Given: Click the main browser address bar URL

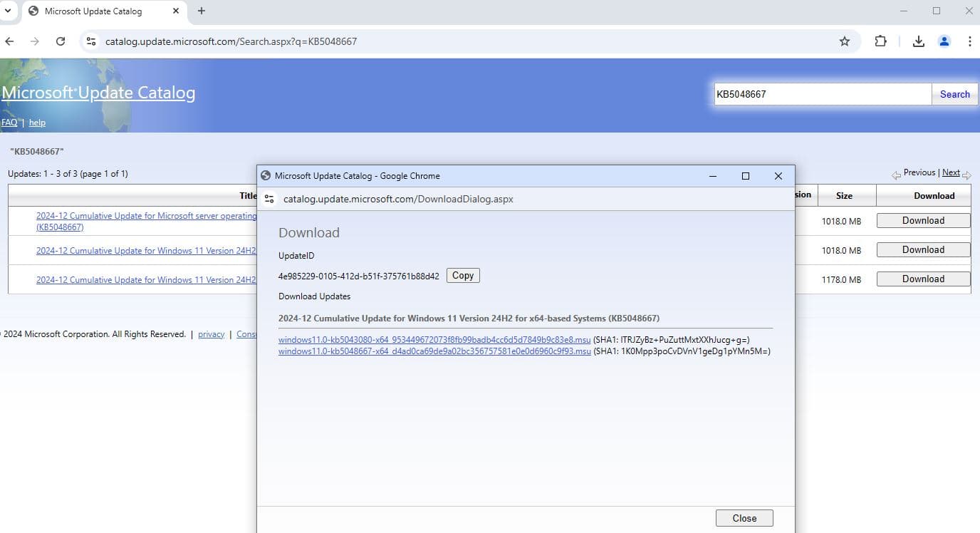Looking at the screenshot, I should click(231, 41).
